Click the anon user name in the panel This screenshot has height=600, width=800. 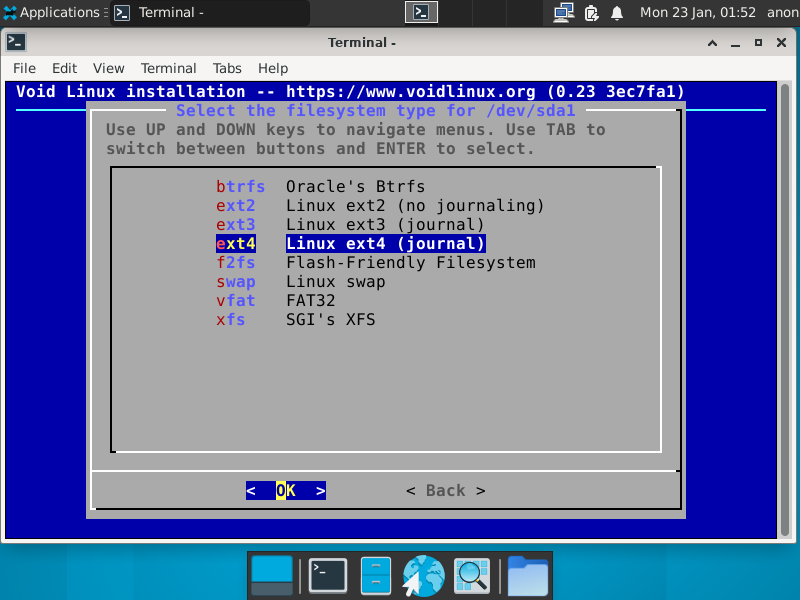(x=783, y=12)
